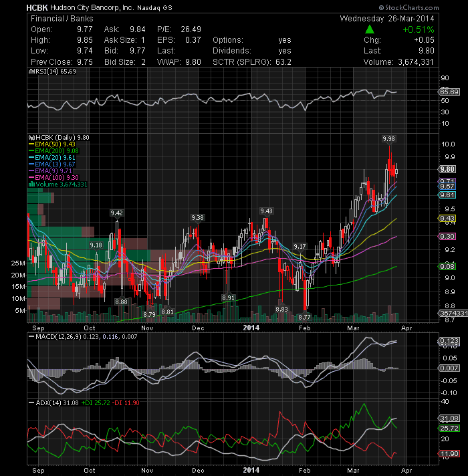Click the 31.08 ADX tag on right axis

pyautogui.click(x=449, y=419)
